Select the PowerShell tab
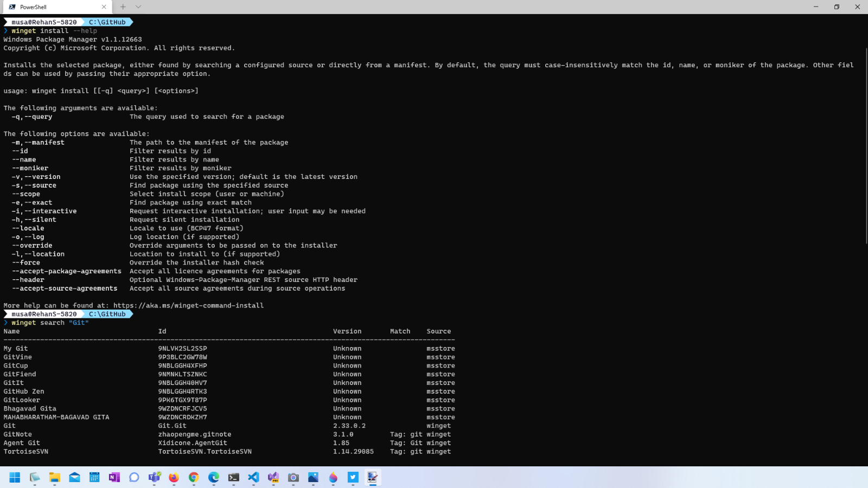 pyautogui.click(x=49, y=7)
